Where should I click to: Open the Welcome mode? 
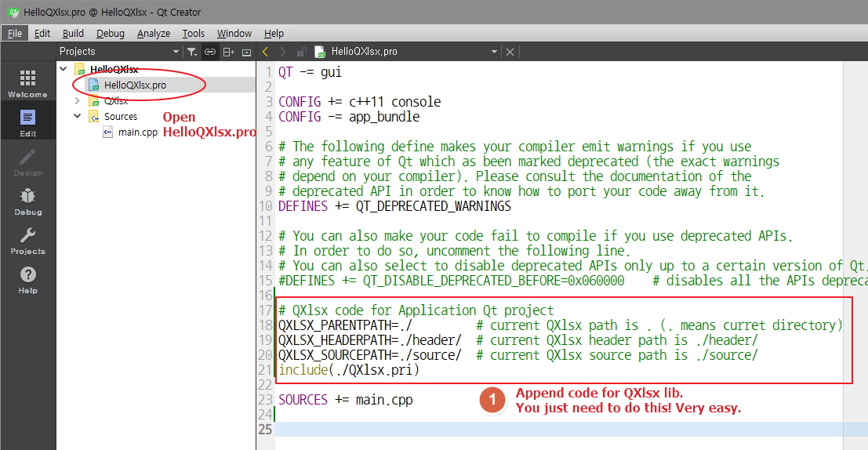27,83
